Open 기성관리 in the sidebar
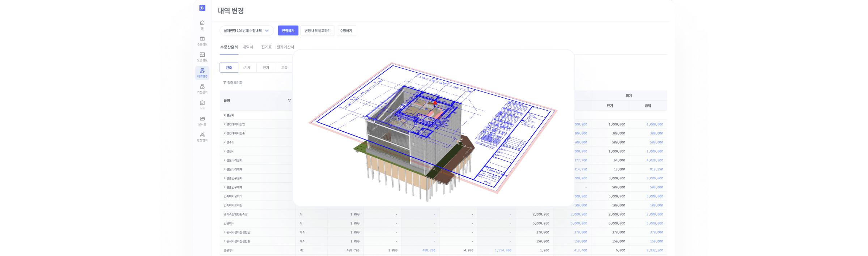Screen dimensions: 868x256 (x=202, y=89)
